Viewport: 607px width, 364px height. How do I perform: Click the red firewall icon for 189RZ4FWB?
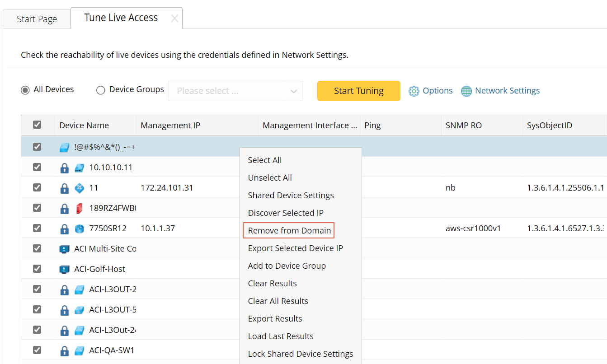[x=80, y=208]
